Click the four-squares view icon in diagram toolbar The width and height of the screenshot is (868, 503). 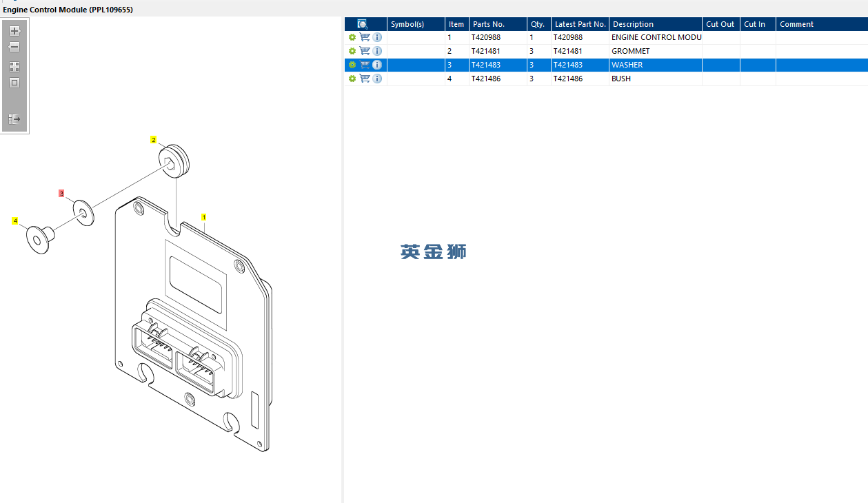[14, 67]
